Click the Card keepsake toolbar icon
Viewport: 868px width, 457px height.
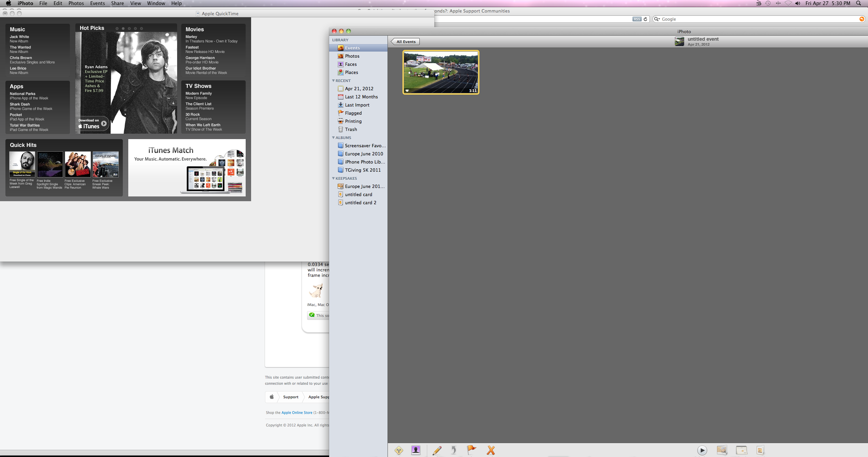(760, 450)
